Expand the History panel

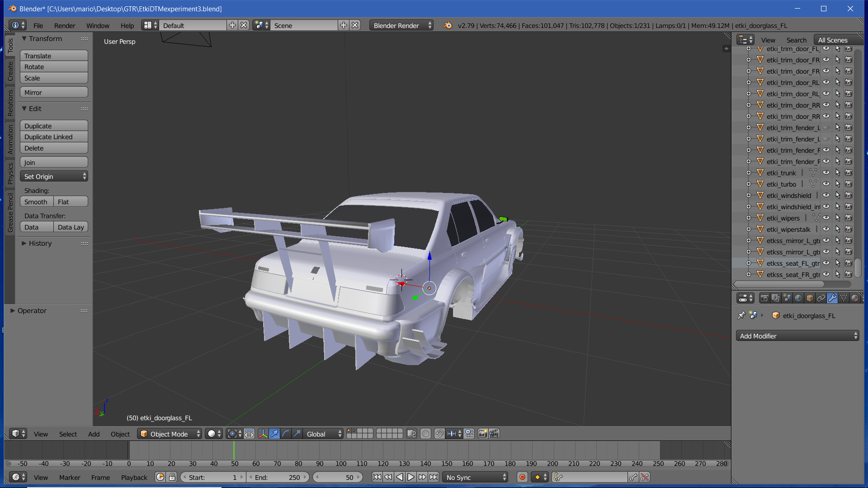tap(40, 243)
